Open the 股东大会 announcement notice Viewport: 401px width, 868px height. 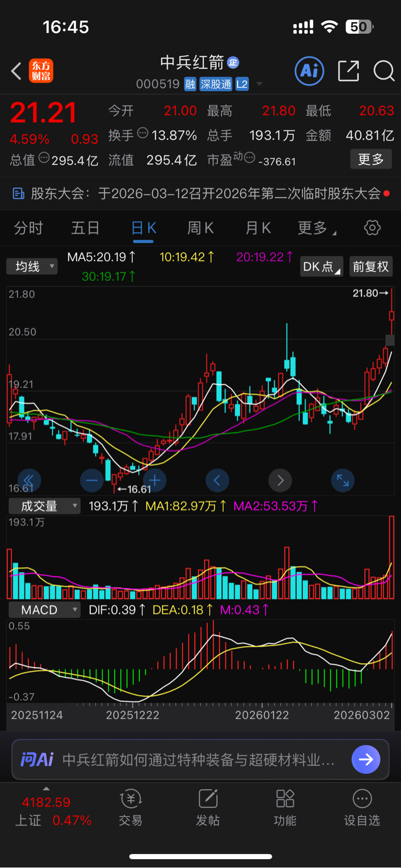coord(200,194)
